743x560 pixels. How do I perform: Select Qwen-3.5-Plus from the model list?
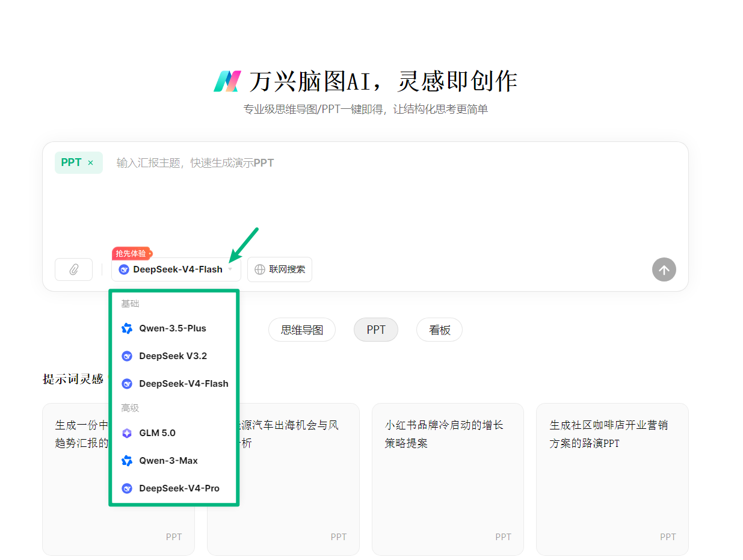(x=174, y=328)
